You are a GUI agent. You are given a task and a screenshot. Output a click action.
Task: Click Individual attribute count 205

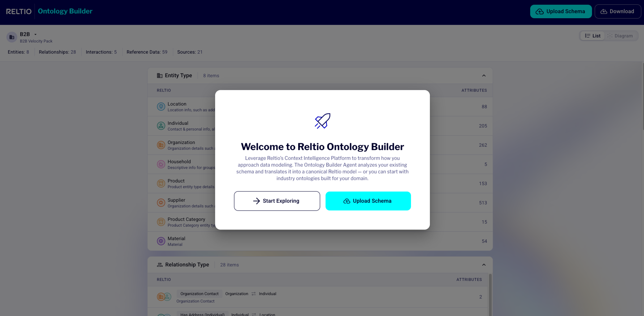pos(483,126)
